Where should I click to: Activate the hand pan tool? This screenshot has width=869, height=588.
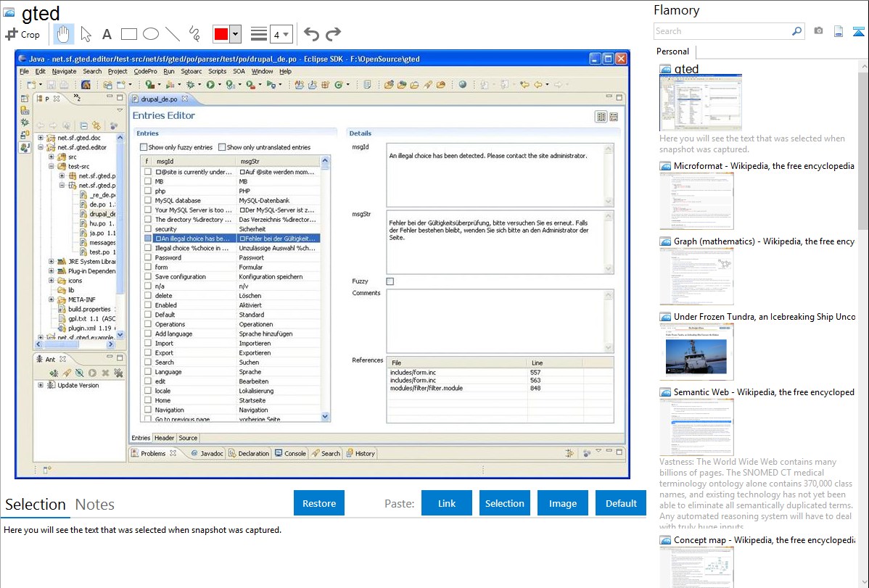[x=63, y=34]
